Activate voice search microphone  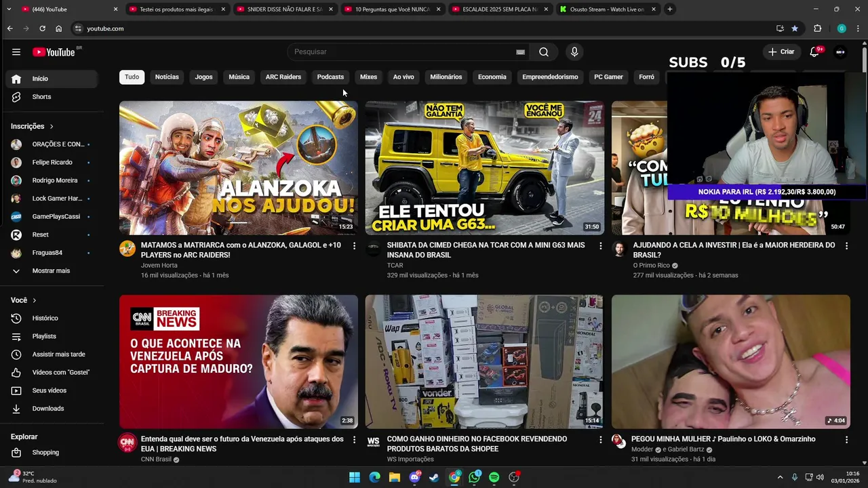click(x=574, y=52)
